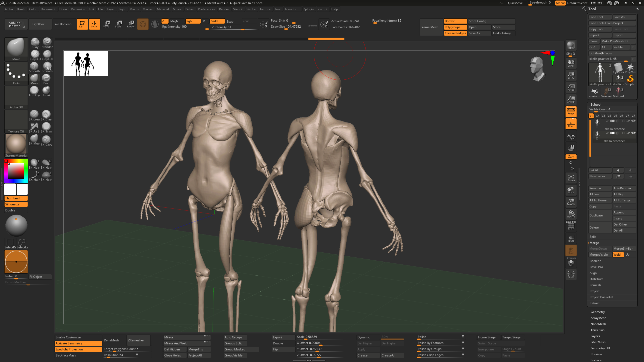The height and width of the screenshot is (362, 644).
Task: Click the Scroll canvas icon
Action: 571,63
